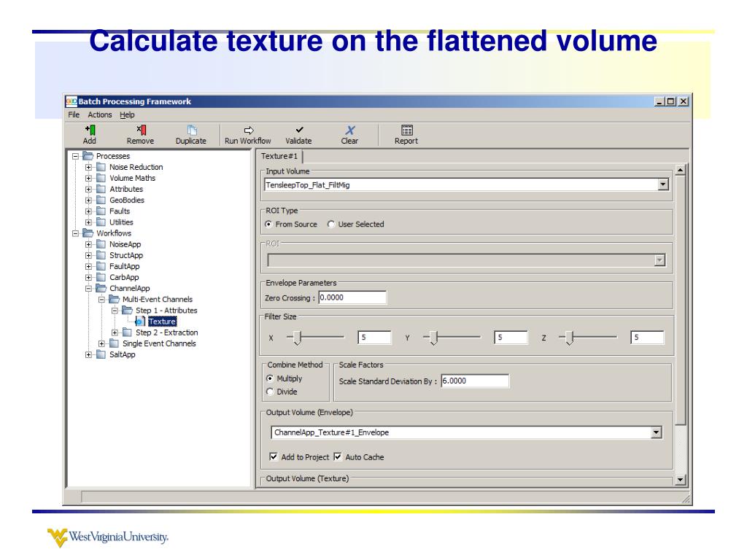Click the Add process toolbar icon
Viewport: 747px width, 560px height.
tap(90, 130)
